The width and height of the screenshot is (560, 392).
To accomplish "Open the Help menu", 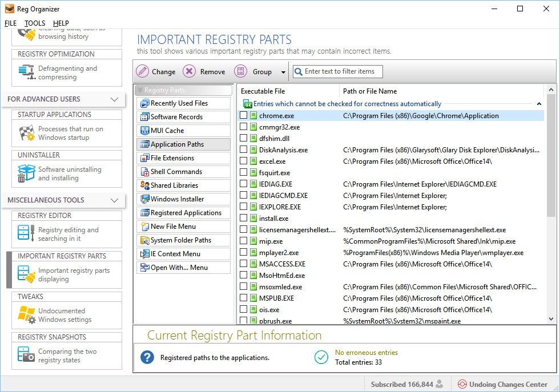I will coord(61,23).
